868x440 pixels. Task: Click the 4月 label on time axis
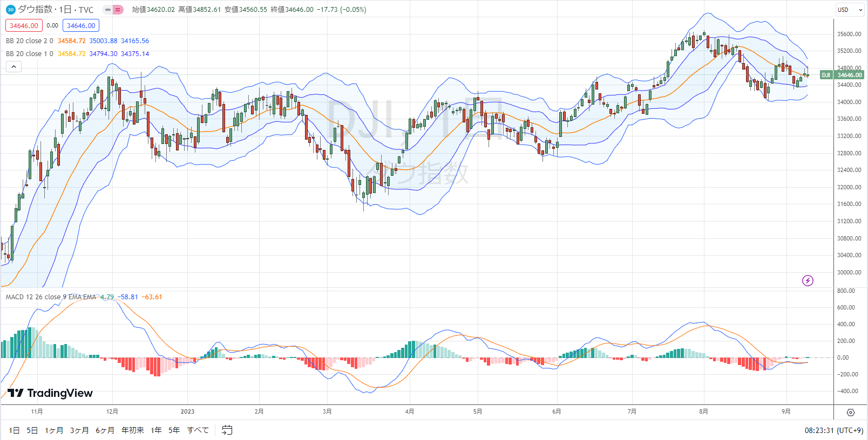(410, 411)
